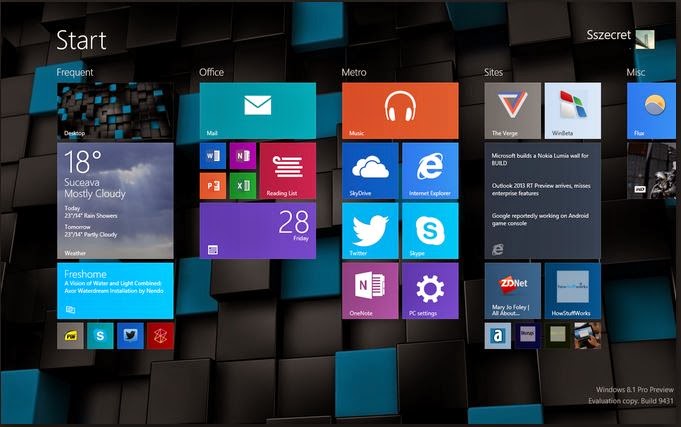Select the Sites group heading
The image size is (681, 427).
point(493,72)
